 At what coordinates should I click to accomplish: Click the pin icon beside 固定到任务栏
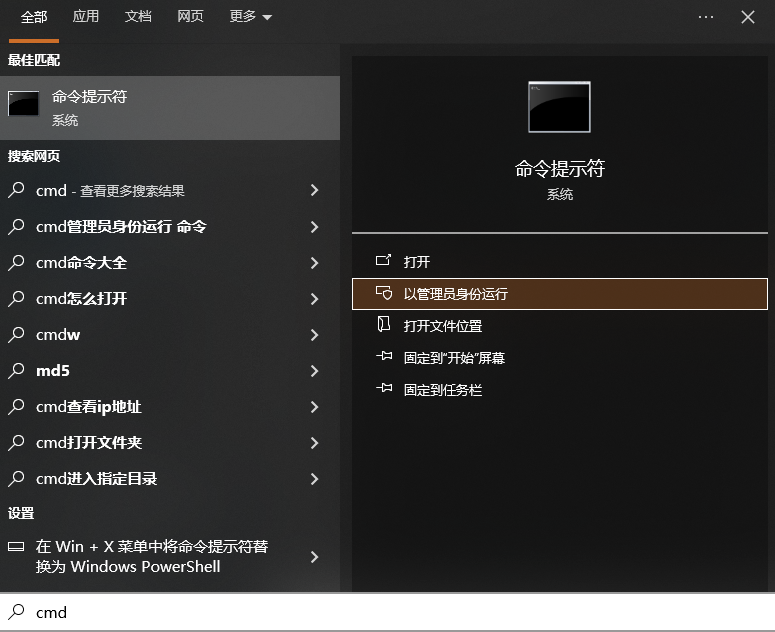point(384,388)
